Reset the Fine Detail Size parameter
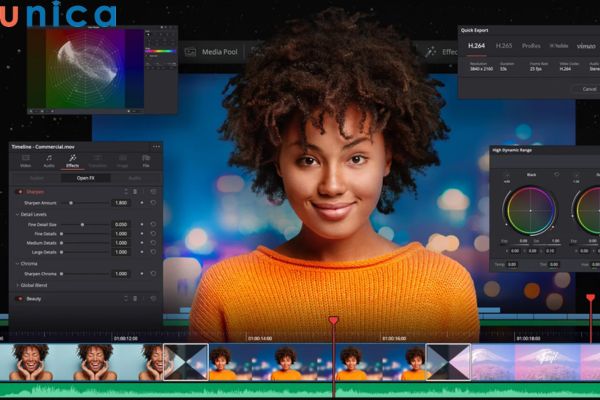The width and height of the screenshot is (600, 400). coord(153,224)
